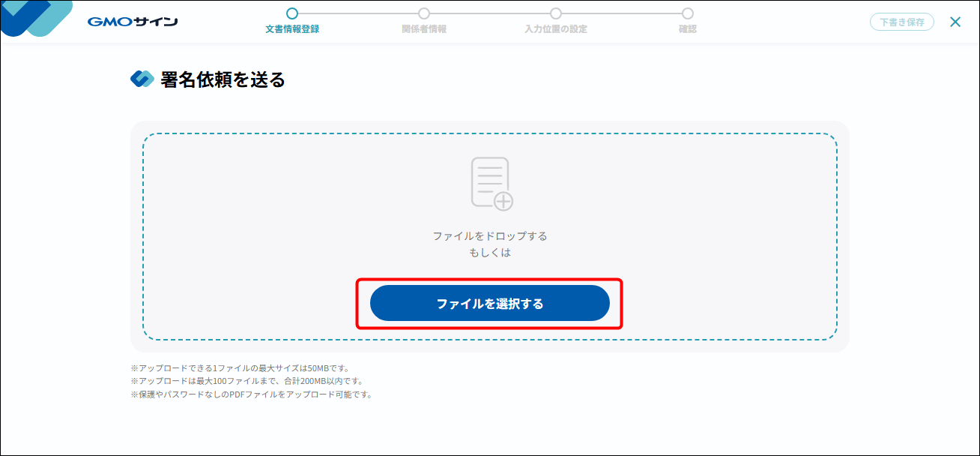Select the 確認 step label
Screen dimensions: 980x456
[688, 29]
